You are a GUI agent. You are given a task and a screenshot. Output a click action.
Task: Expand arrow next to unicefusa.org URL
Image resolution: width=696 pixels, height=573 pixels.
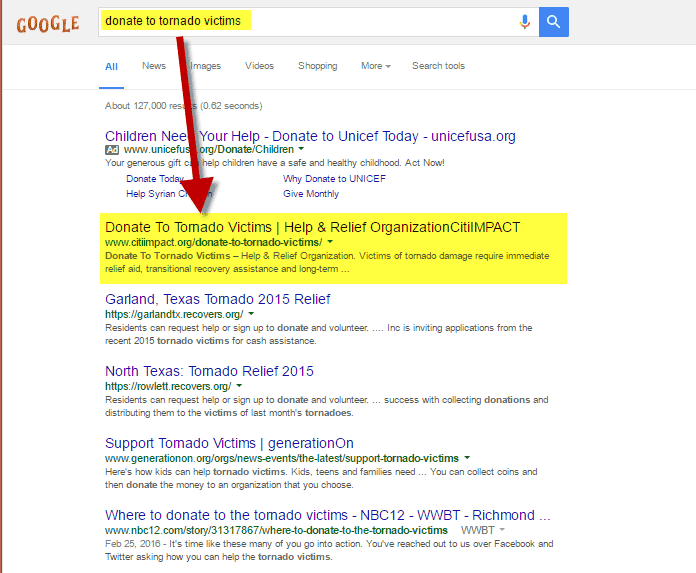coord(301,149)
